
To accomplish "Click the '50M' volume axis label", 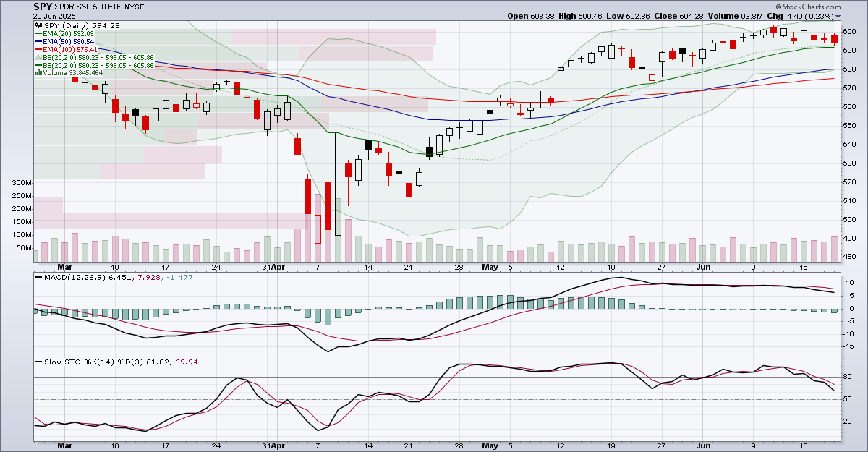I will (x=23, y=248).
